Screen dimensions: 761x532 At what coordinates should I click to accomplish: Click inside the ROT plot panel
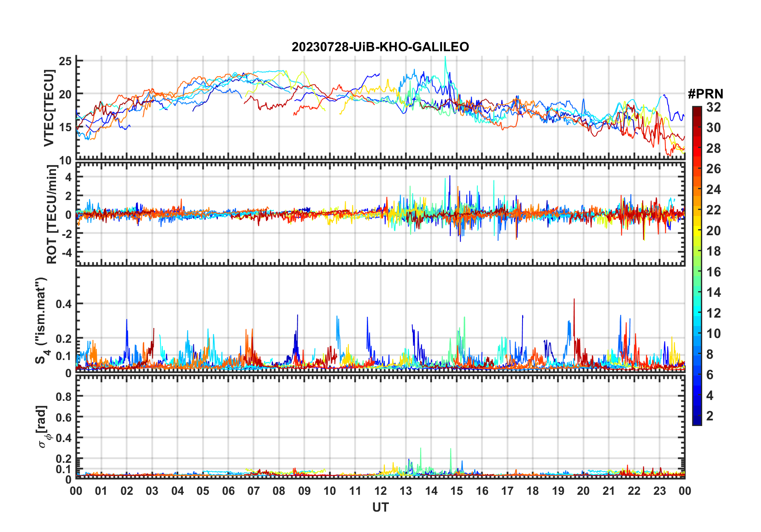point(380,214)
